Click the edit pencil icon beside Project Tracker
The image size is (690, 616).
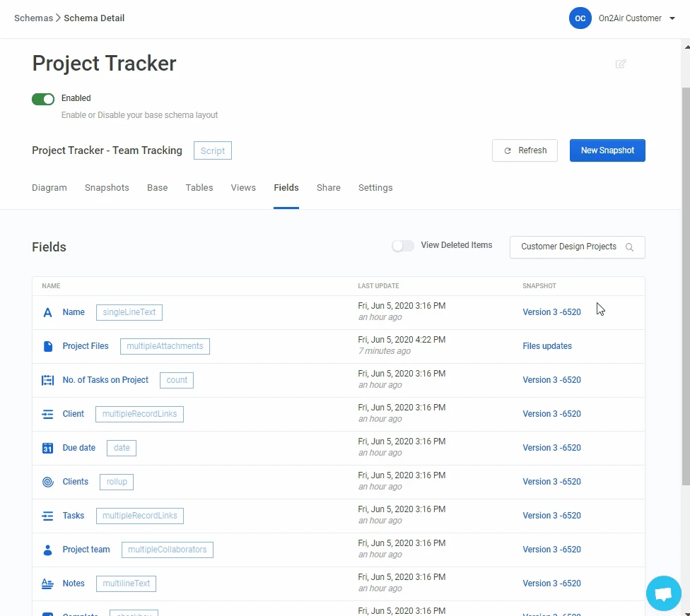point(621,64)
